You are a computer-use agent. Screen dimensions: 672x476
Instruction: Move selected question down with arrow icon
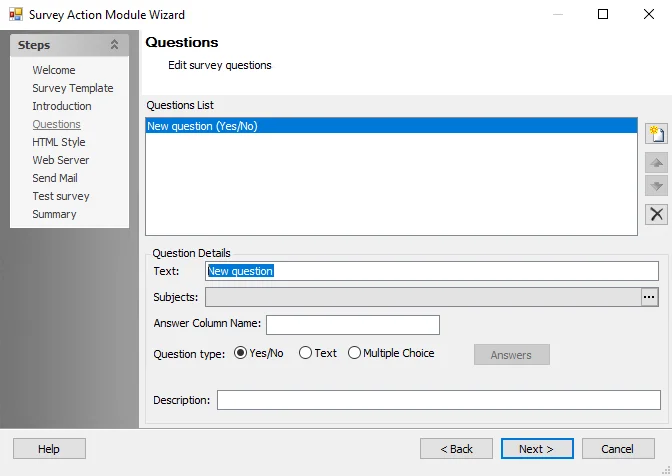point(656,186)
